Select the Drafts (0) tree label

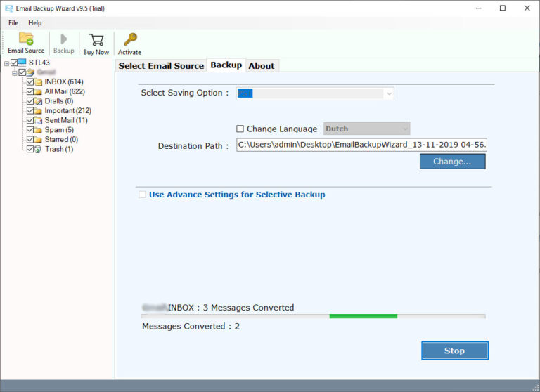[59, 101]
